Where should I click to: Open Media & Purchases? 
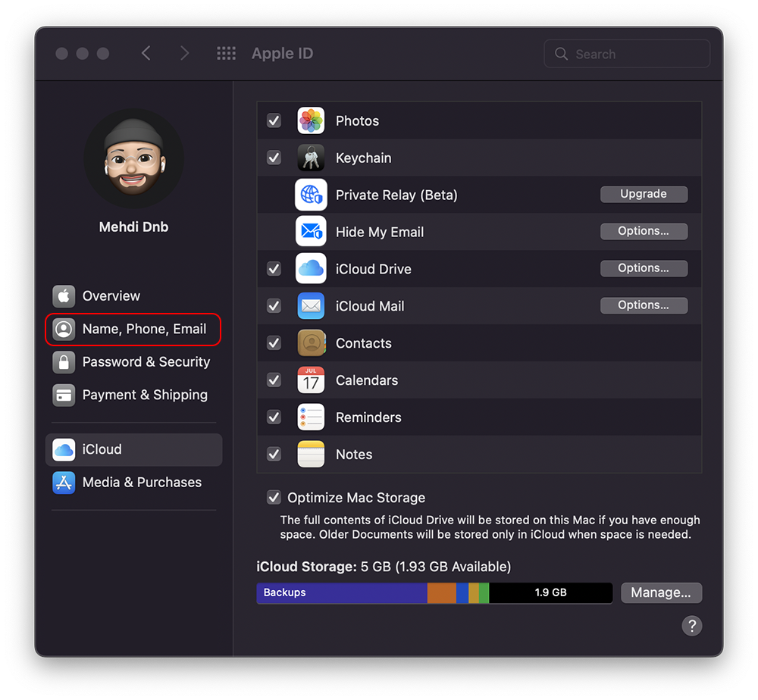click(x=133, y=483)
